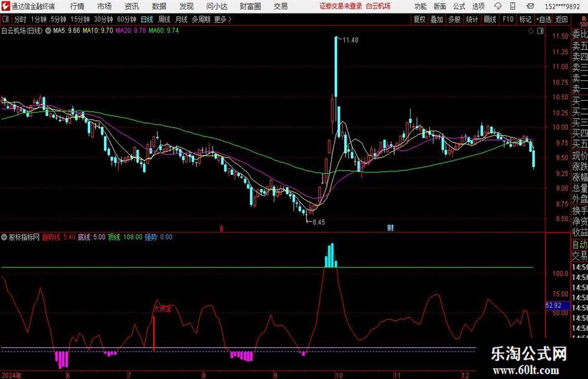Viewport: 588px width, 379px height.
Task: Select the 周线 weekly period tab
Action: 164,19
